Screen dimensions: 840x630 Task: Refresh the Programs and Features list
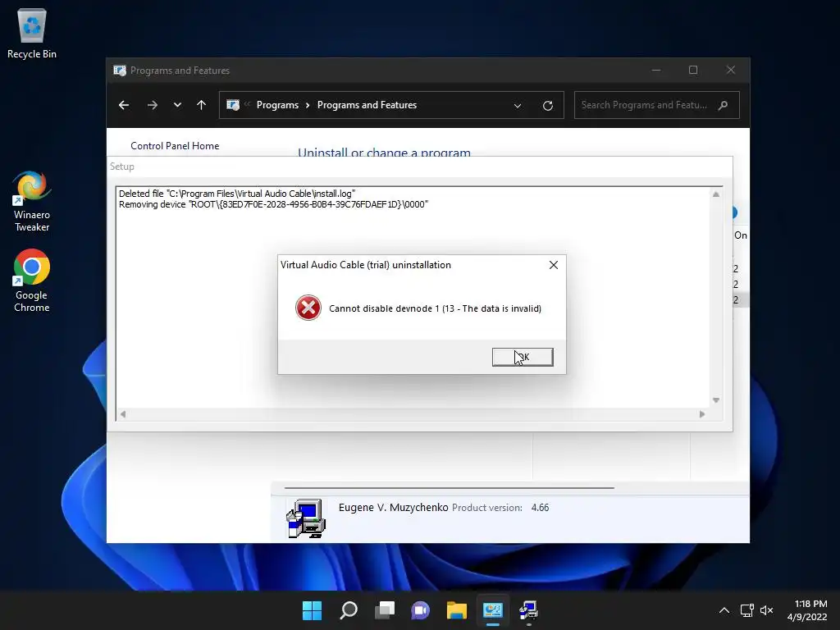click(x=547, y=106)
